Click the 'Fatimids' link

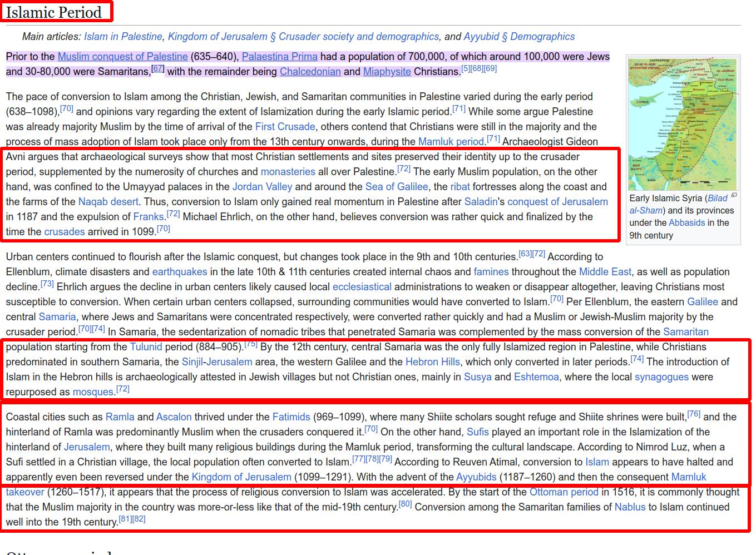(x=291, y=417)
